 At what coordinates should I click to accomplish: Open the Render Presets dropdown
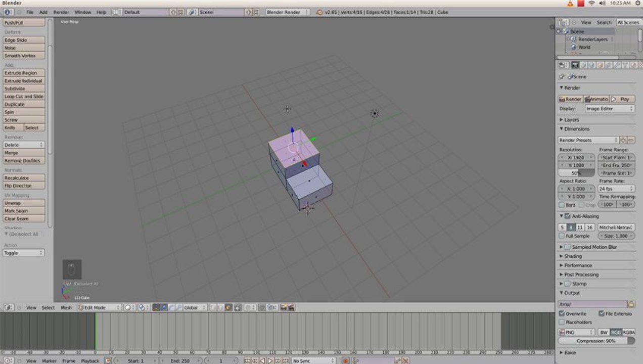pyautogui.click(x=588, y=140)
